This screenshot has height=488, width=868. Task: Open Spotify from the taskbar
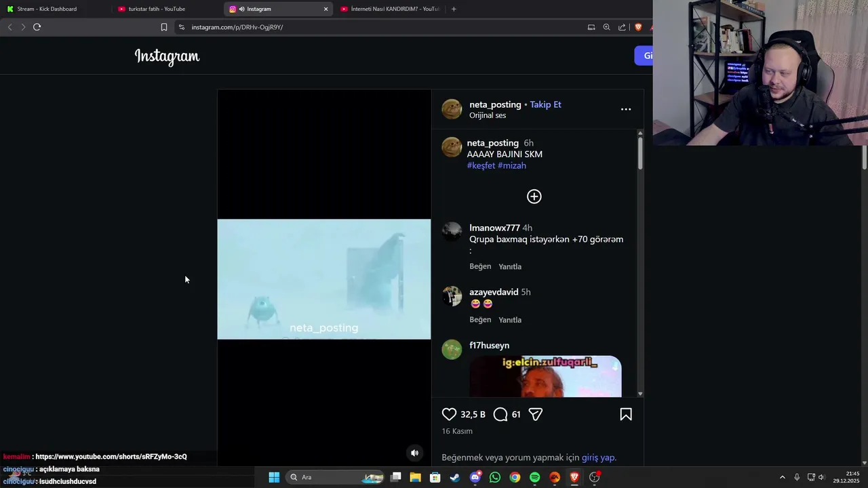(534, 477)
